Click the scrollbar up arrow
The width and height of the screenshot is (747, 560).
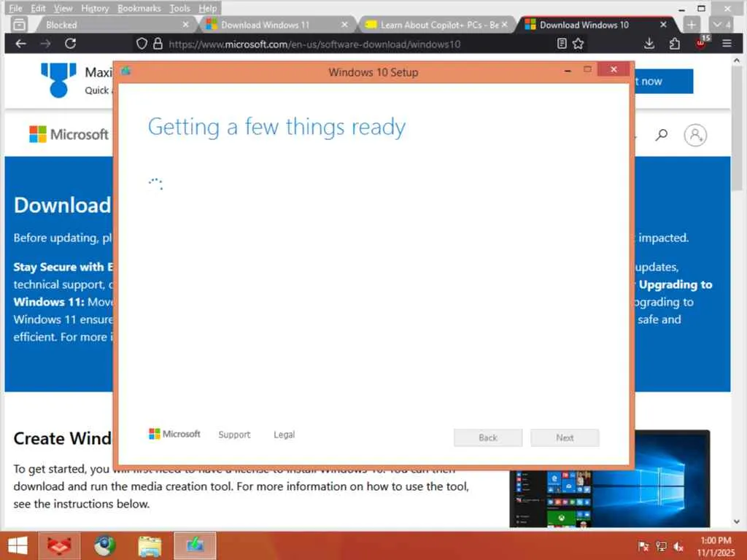click(737, 61)
